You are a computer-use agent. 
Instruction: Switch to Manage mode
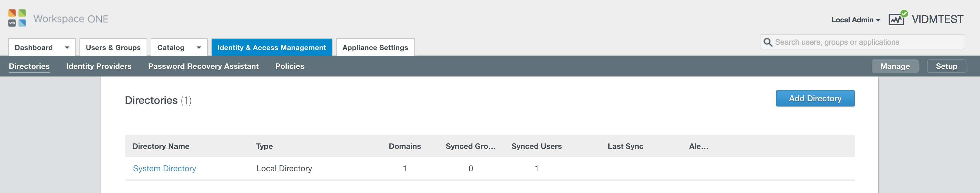coord(894,66)
